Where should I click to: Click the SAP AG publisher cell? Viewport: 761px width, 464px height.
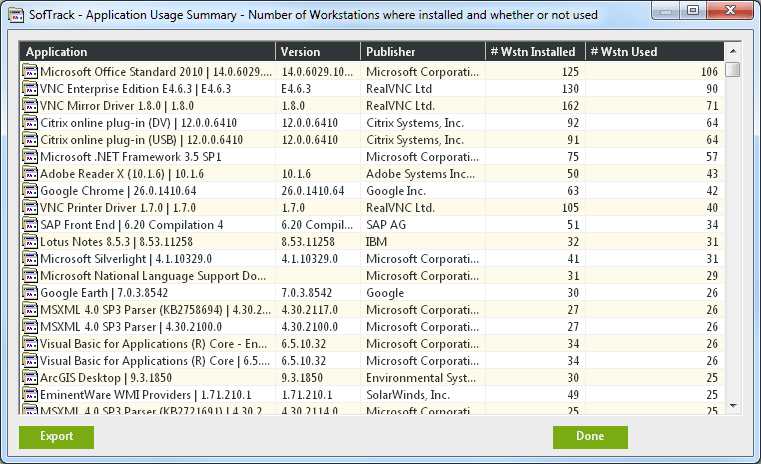click(386, 225)
